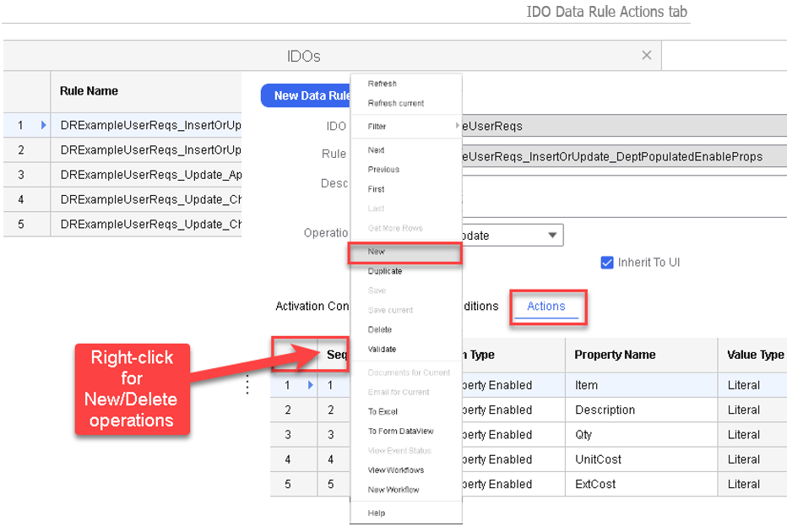The width and height of the screenshot is (787, 532).
Task: Click the Seq column header
Action: (x=334, y=355)
